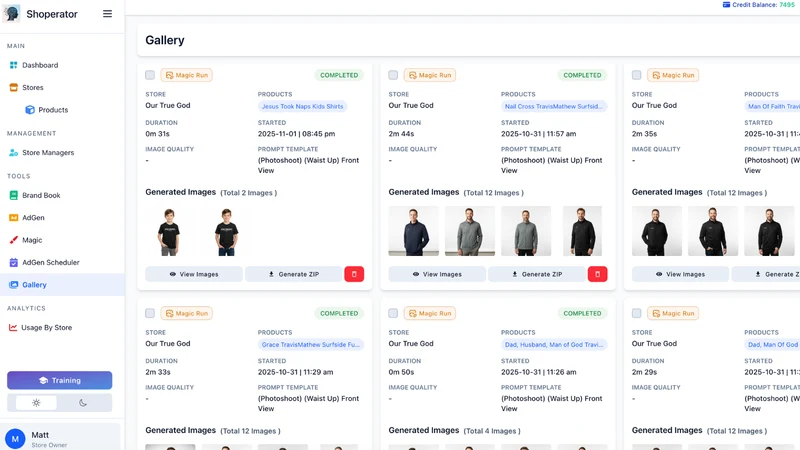
Task: Open black jacket thumbnail in Nail Cross card
Action: point(582,231)
